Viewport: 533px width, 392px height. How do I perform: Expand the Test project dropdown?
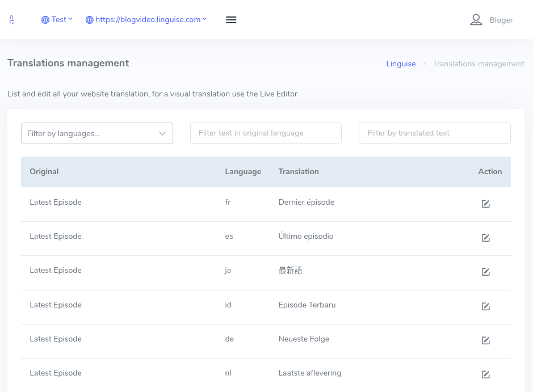click(x=57, y=20)
